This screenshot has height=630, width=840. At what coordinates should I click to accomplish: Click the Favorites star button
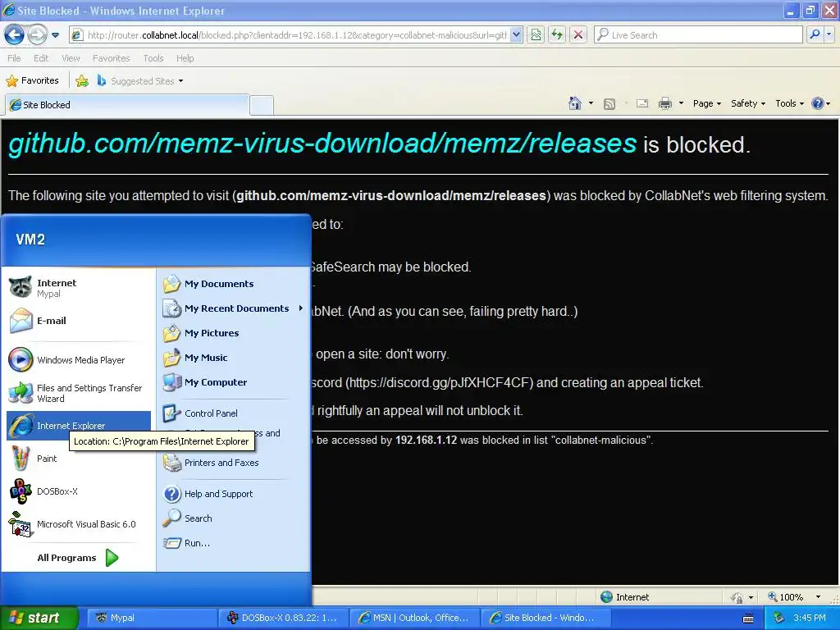click(32, 81)
